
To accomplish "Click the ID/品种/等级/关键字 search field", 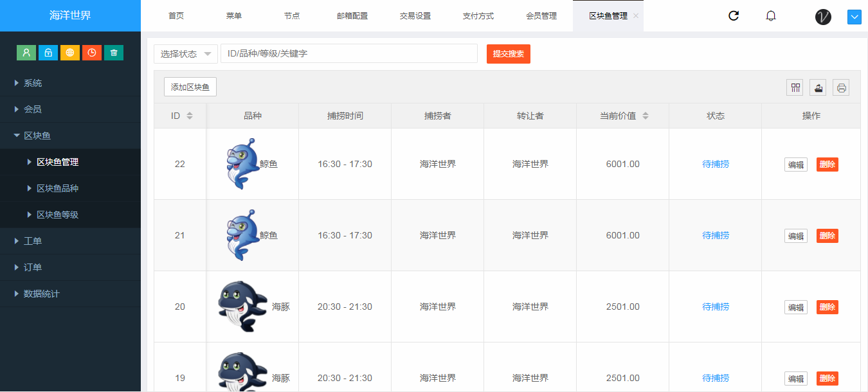I will click(348, 54).
